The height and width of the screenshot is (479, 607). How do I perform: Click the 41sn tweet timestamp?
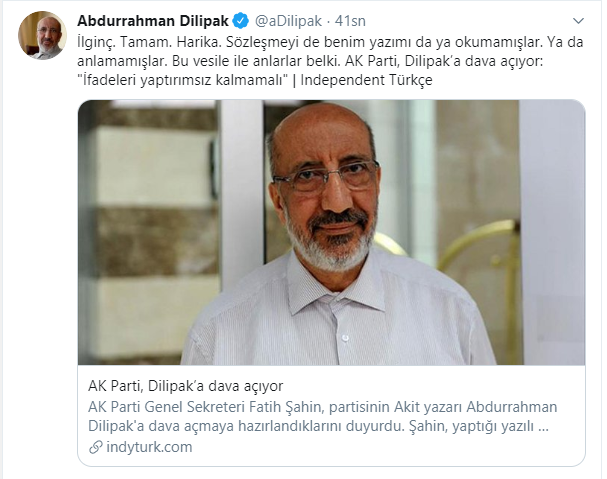click(x=350, y=21)
